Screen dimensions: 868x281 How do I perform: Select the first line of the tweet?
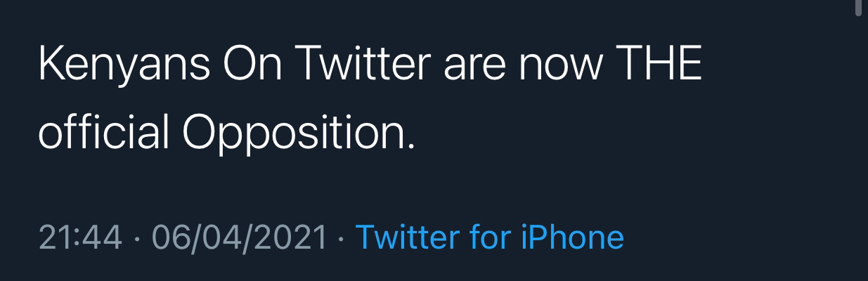coord(370,66)
